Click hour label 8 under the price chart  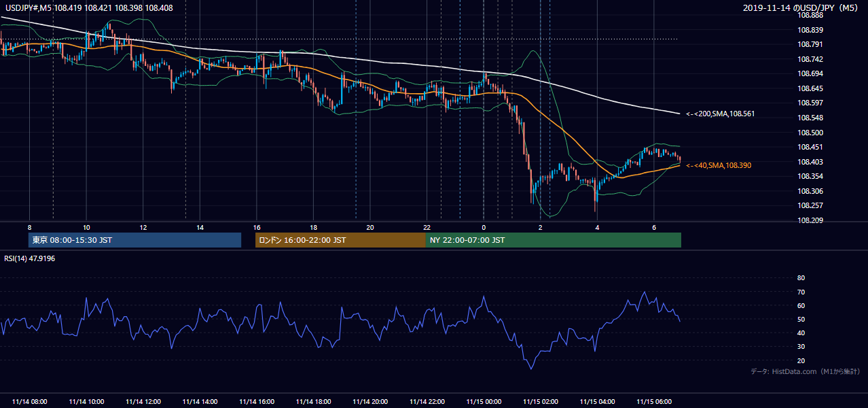[x=30, y=227]
